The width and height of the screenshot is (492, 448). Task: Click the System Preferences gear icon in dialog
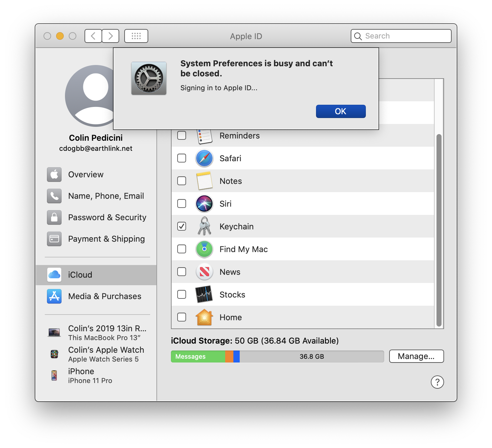149,78
